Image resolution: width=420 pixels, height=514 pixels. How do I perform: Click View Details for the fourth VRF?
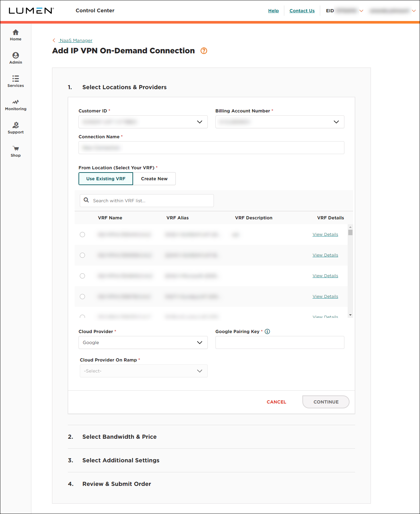click(325, 297)
